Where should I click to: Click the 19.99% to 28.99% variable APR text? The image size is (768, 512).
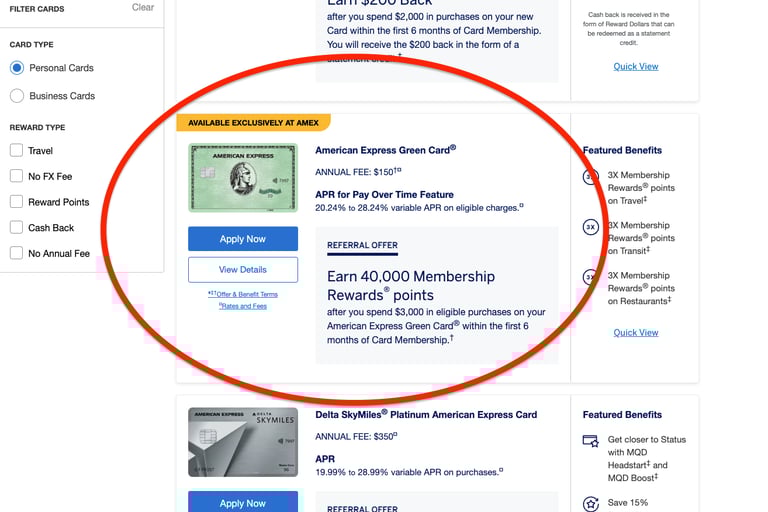point(409,472)
